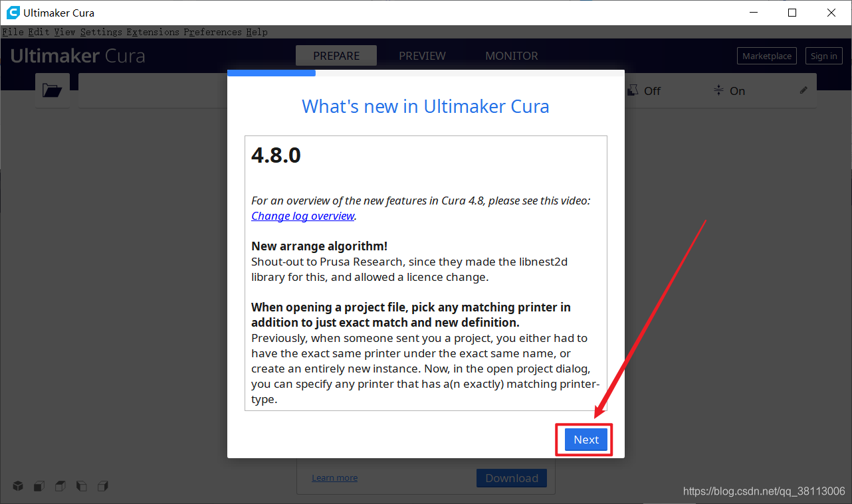Viewport: 852px width, 504px height.
Task: Click the support icon labeled Off
Action: click(633, 90)
